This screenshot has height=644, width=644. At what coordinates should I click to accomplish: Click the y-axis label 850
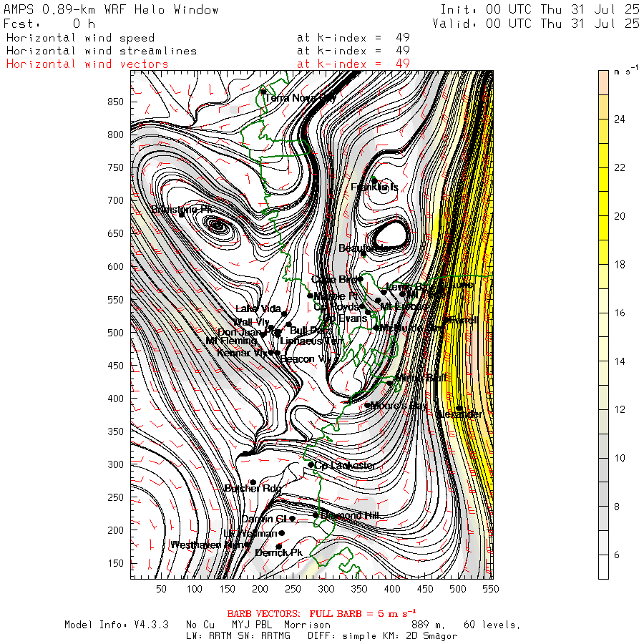click(x=115, y=102)
